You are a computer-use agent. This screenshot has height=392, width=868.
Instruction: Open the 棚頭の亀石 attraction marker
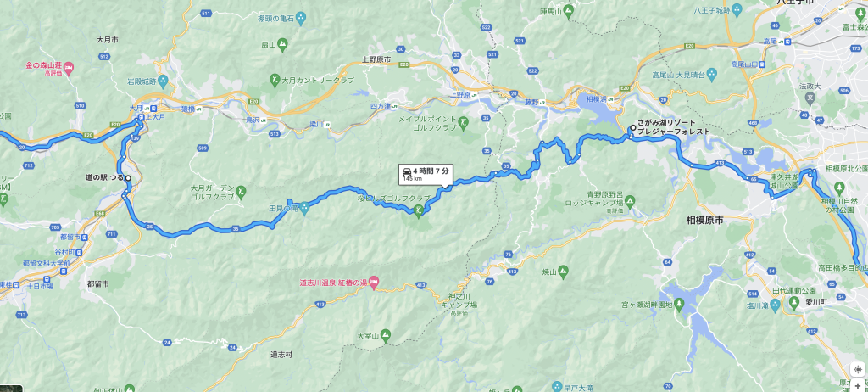(x=301, y=19)
